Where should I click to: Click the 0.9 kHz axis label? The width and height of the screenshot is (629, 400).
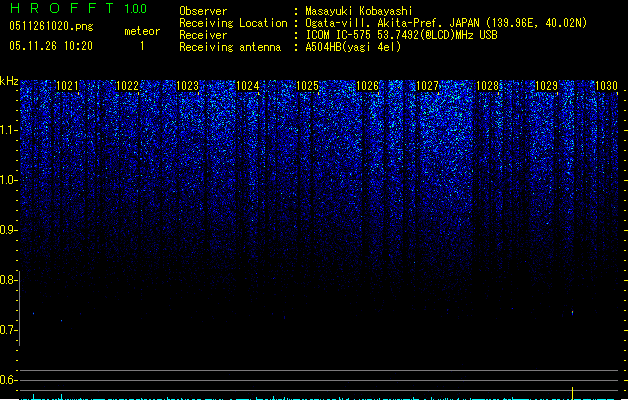(x=9, y=230)
